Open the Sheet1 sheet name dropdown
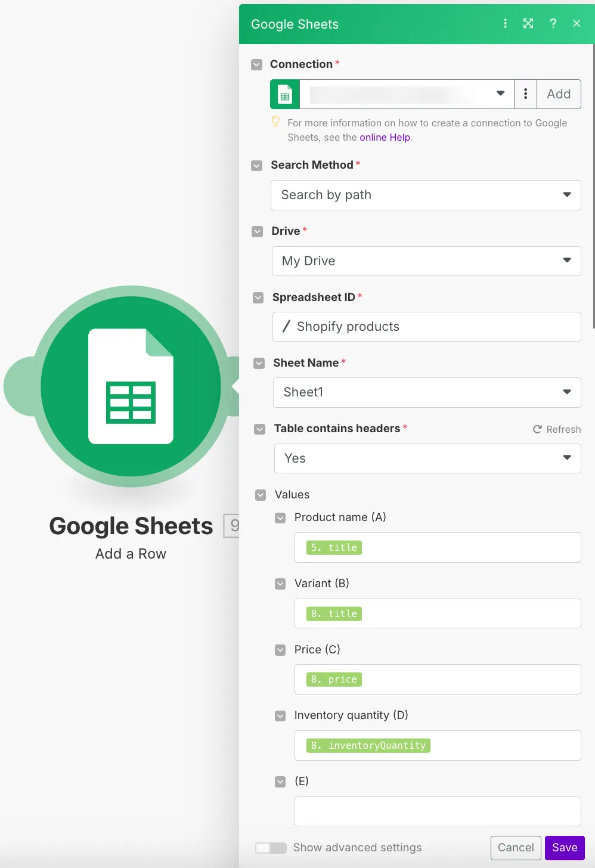The height and width of the screenshot is (868, 595). pyautogui.click(x=427, y=392)
